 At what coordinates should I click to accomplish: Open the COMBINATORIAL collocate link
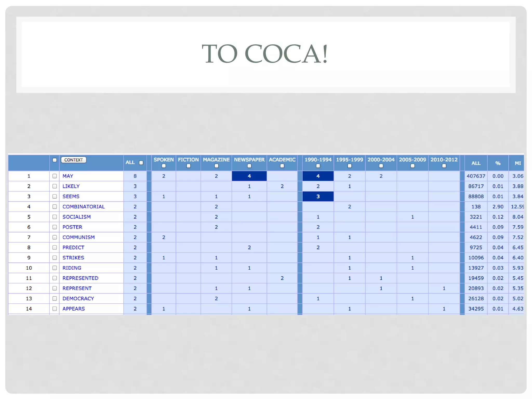pos(84,207)
